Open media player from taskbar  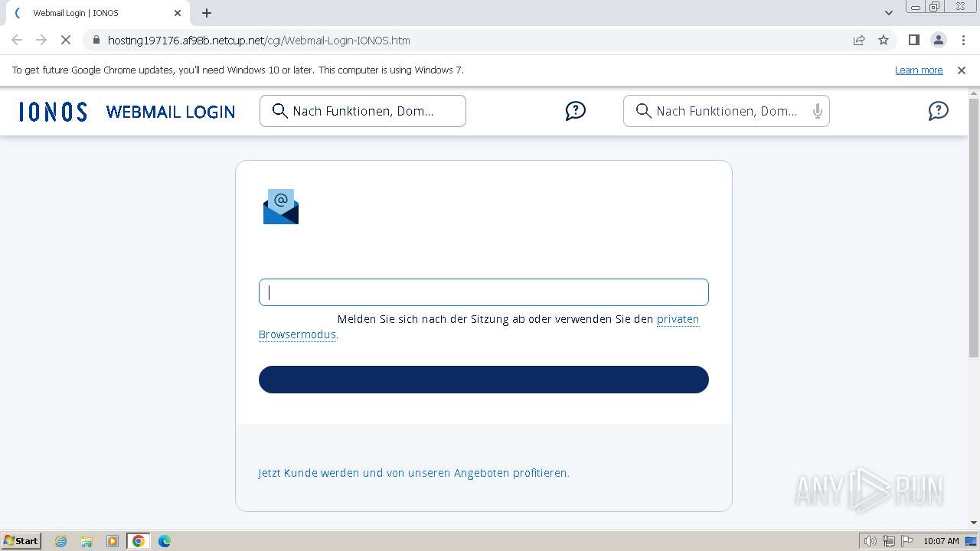click(113, 541)
